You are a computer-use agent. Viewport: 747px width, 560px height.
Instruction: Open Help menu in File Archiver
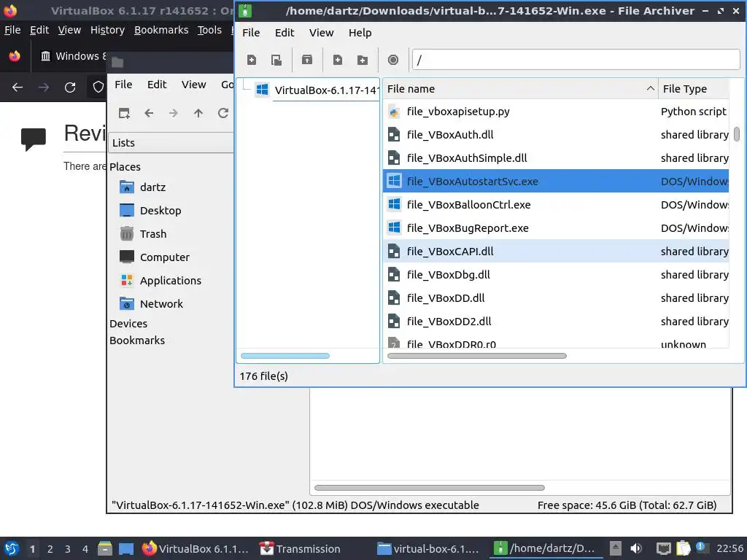(360, 33)
